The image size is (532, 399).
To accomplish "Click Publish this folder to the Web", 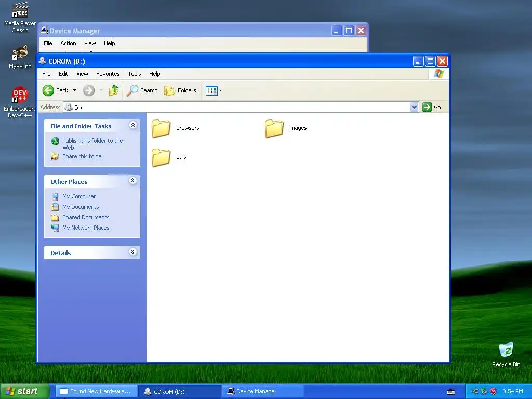I will pos(92,144).
